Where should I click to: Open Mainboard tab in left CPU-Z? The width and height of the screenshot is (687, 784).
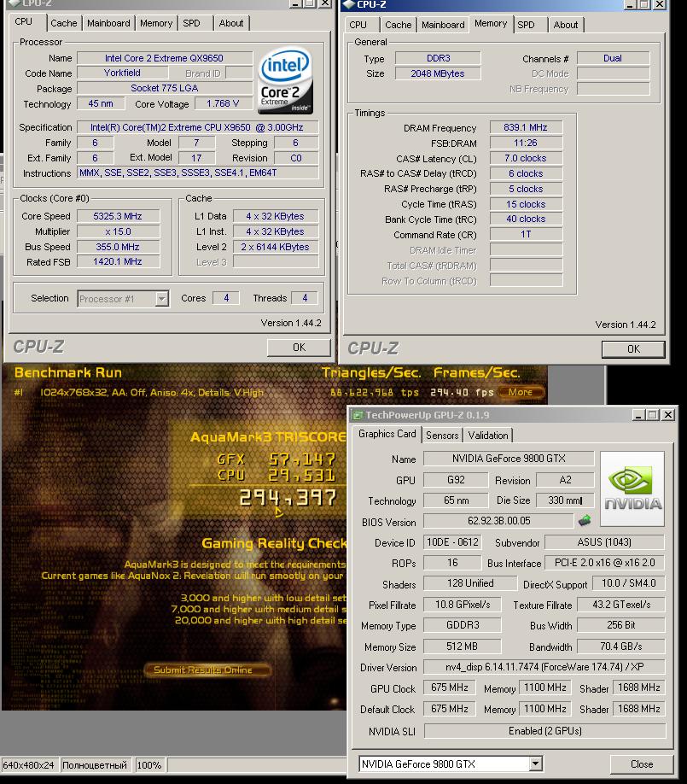[x=108, y=23]
